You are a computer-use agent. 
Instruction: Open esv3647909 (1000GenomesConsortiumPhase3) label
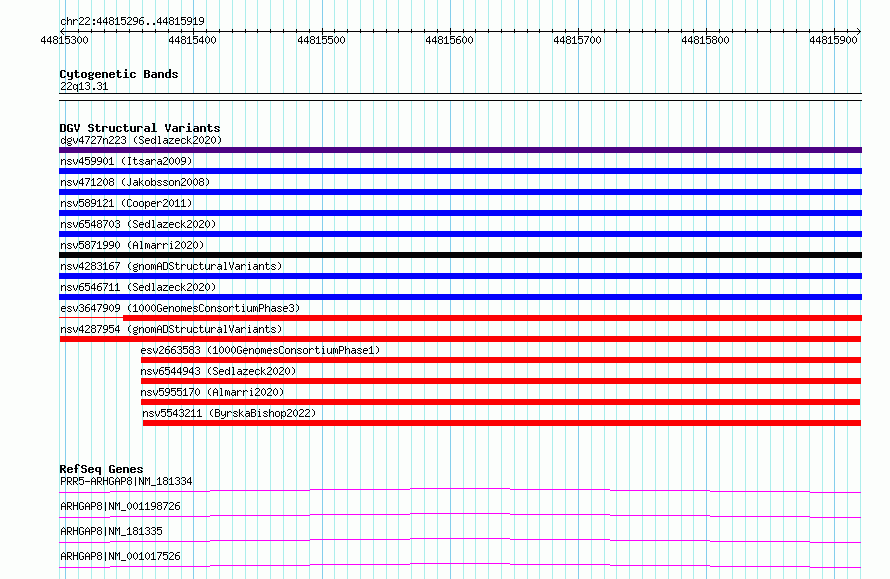(180, 308)
